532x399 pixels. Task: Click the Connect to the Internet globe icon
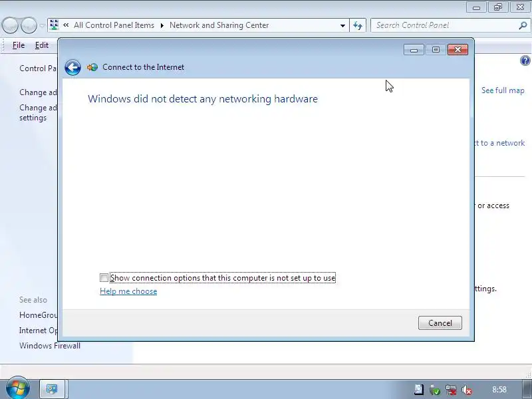coord(92,67)
